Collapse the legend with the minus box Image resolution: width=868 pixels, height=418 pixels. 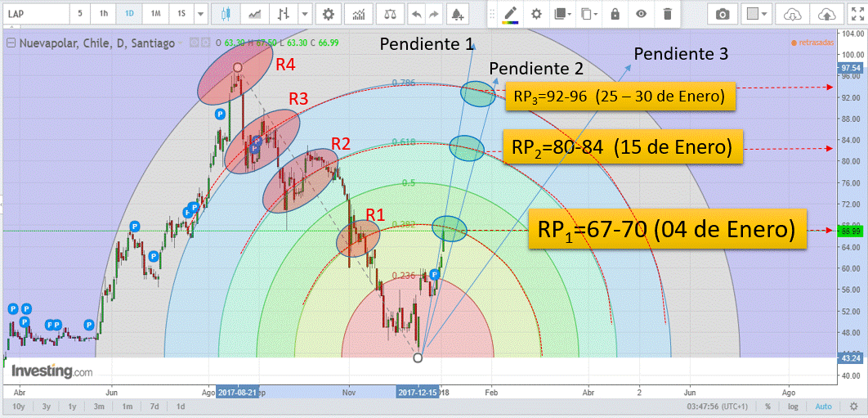tap(11, 43)
